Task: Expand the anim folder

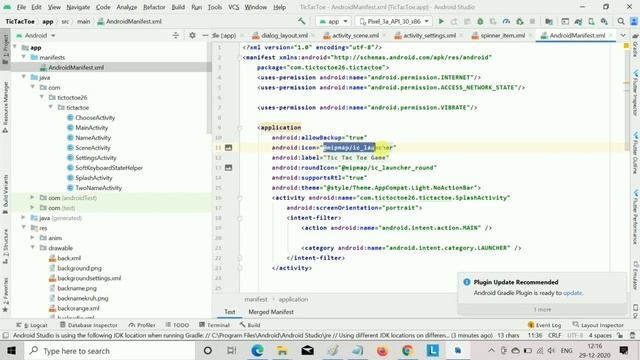Action: point(33,238)
